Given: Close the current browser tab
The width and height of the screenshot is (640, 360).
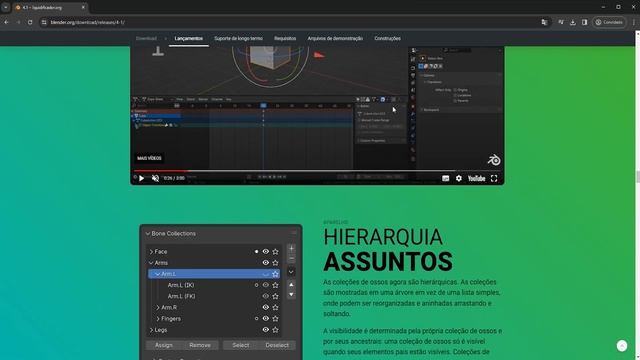Looking at the screenshot, I should click(83, 7).
